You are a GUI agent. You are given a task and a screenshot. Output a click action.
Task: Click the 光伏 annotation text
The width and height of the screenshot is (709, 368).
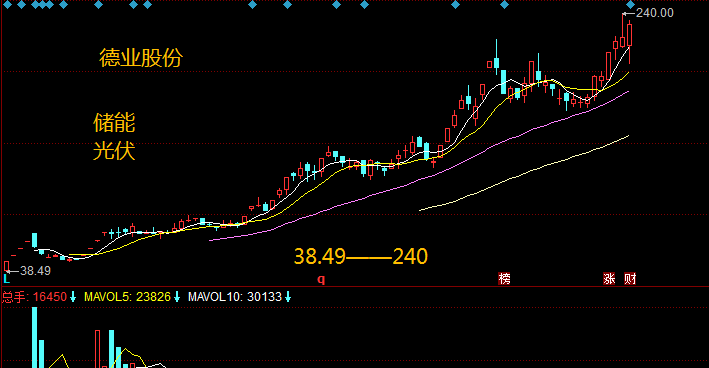click(114, 150)
